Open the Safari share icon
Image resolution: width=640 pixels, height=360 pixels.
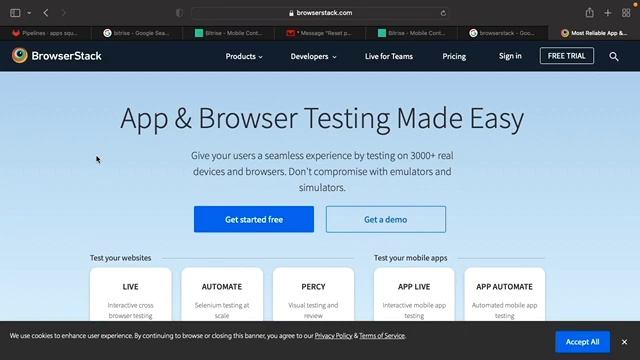coord(589,12)
